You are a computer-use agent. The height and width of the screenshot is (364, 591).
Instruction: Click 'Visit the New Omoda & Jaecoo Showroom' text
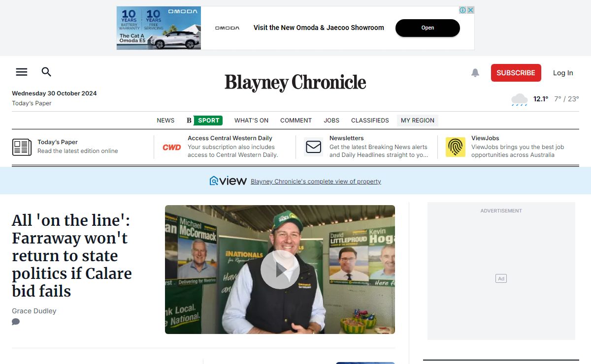coord(319,28)
